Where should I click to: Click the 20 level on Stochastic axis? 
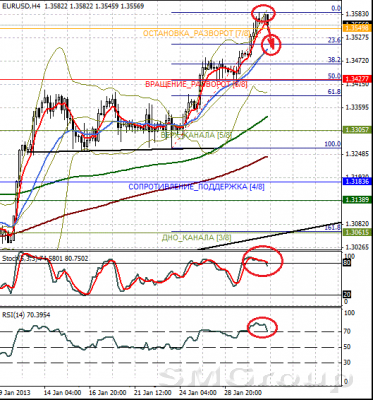pos(347,295)
